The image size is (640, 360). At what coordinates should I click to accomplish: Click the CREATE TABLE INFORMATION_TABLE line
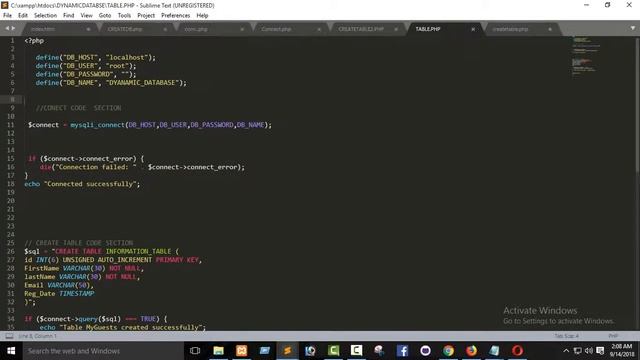(101, 251)
